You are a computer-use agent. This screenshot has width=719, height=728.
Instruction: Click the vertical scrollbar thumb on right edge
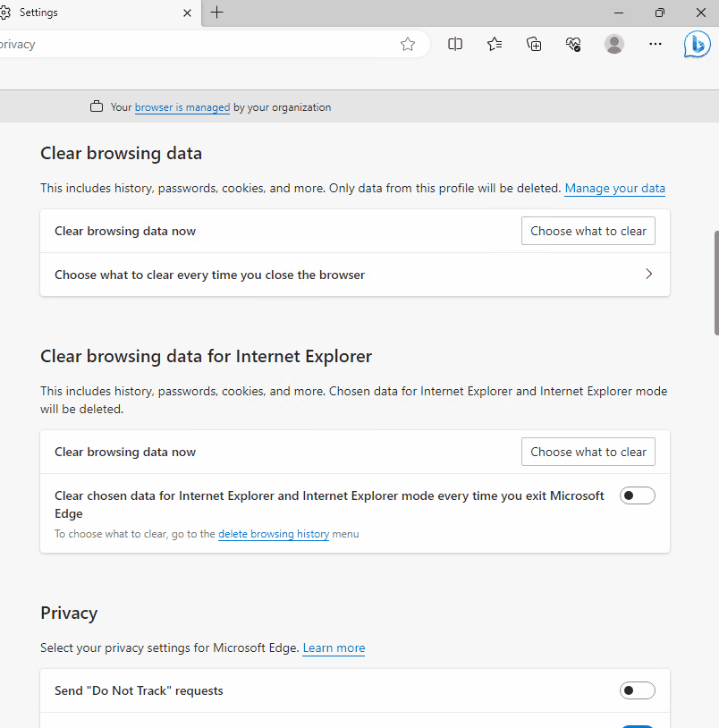(715, 282)
